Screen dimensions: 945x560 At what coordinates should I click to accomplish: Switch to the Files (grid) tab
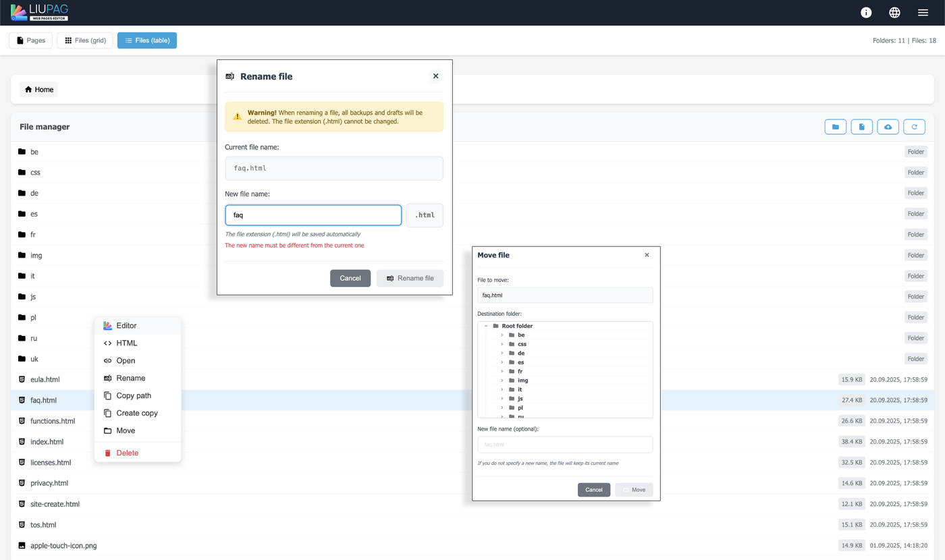coord(85,40)
